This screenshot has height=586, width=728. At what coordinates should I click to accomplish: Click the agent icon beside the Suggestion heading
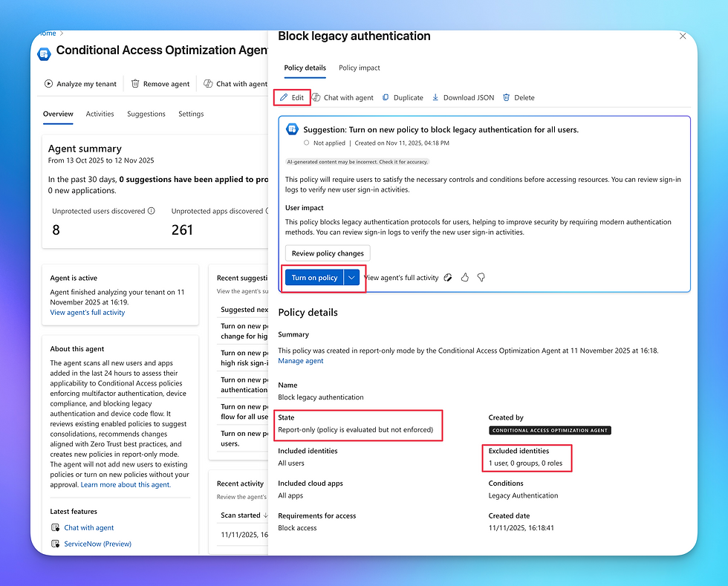coord(292,129)
